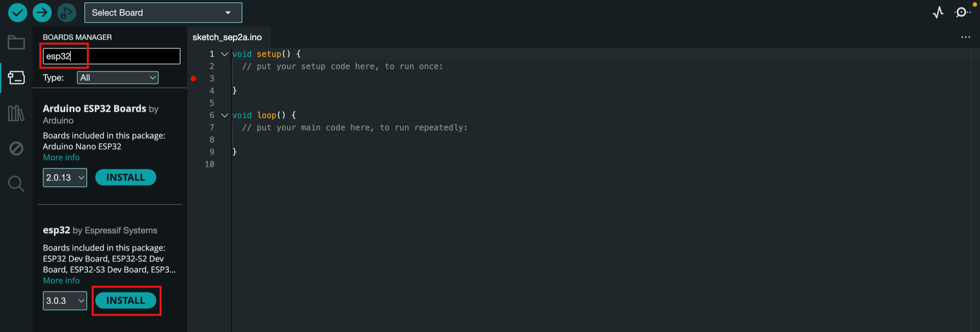Click the Verify checkmark button

17,13
